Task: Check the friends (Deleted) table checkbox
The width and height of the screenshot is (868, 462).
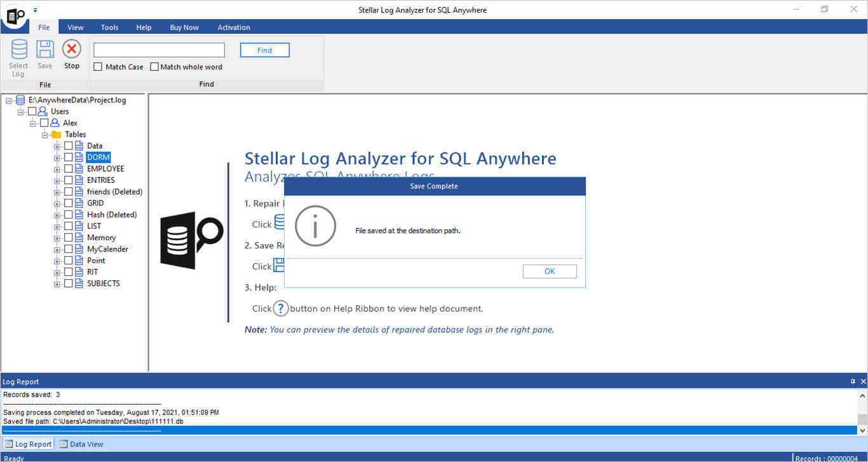Action: pyautogui.click(x=68, y=191)
